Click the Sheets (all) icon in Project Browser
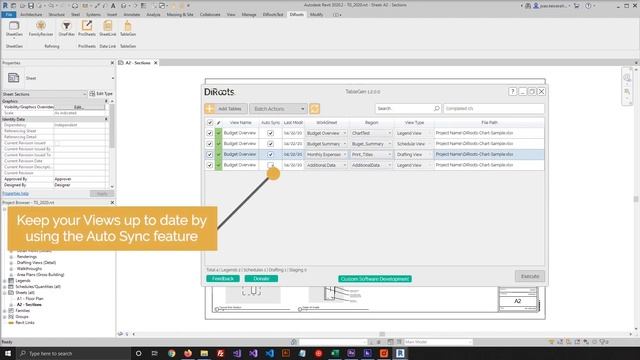This screenshot has height=360, width=640. click(11, 293)
